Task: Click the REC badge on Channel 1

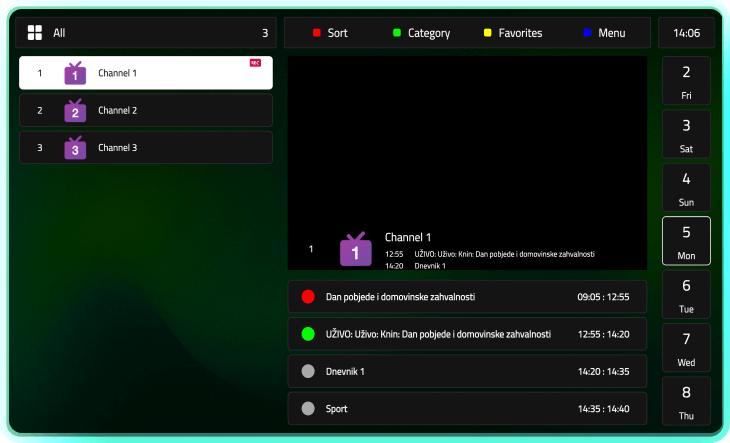Action: [x=255, y=63]
